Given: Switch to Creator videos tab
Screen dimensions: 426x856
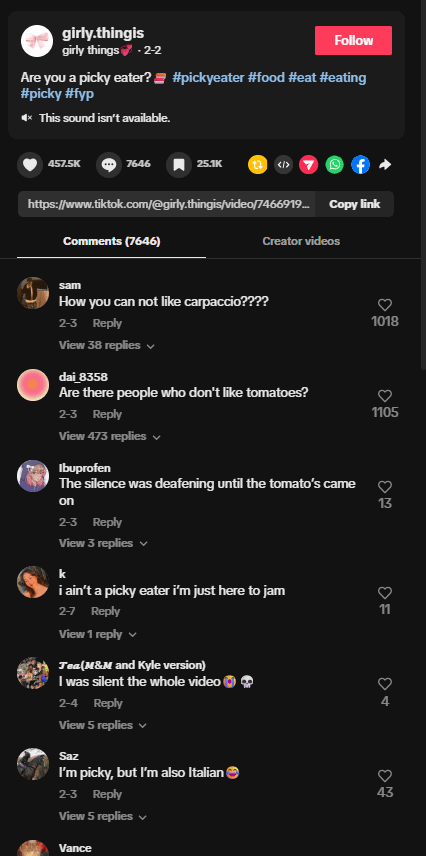Looking at the screenshot, I should 301,241.
